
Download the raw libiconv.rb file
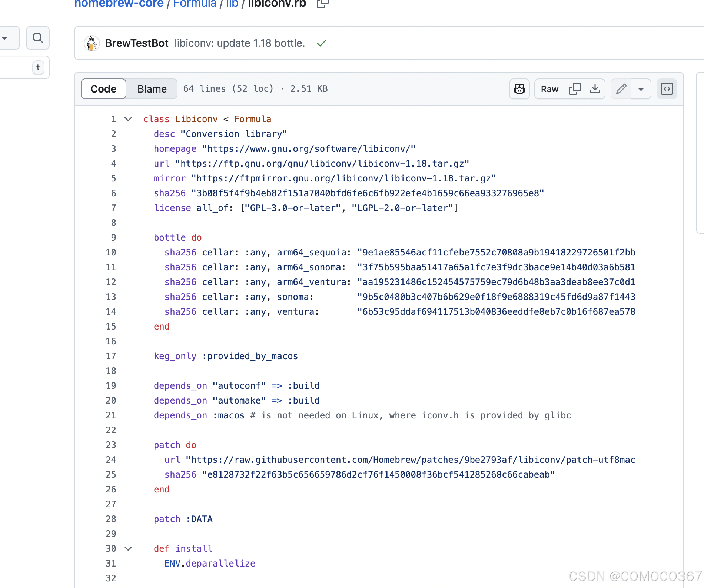[595, 89]
